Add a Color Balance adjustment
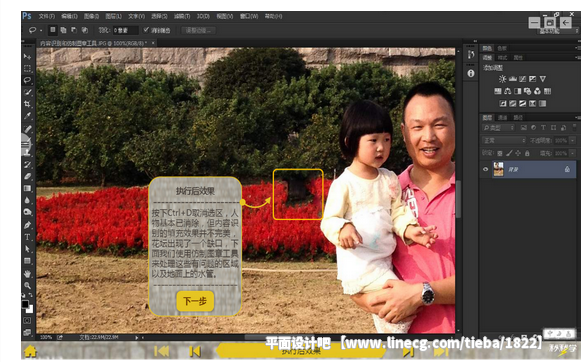 click(508, 91)
